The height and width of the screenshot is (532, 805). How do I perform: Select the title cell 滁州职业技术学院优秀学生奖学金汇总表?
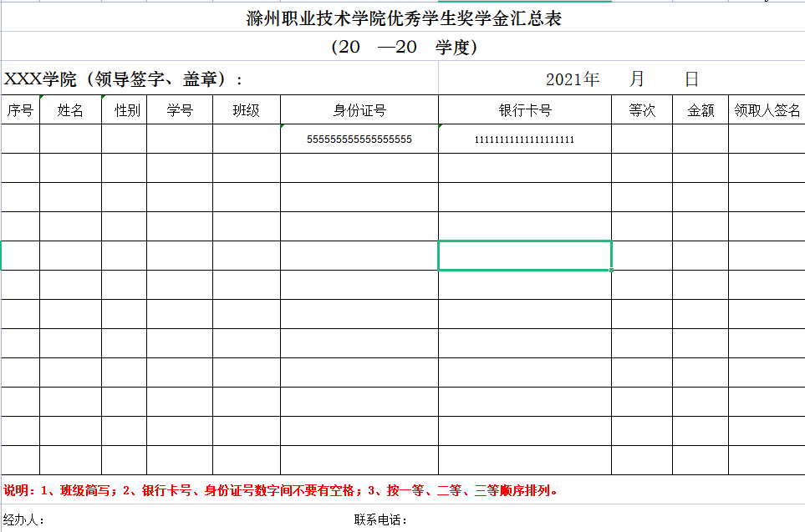403,18
